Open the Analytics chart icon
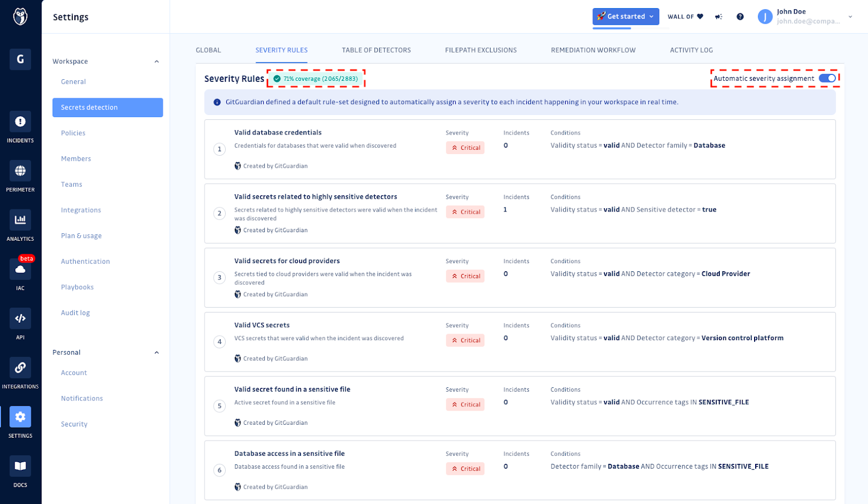This screenshot has width=868, height=504. coord(20,220)
